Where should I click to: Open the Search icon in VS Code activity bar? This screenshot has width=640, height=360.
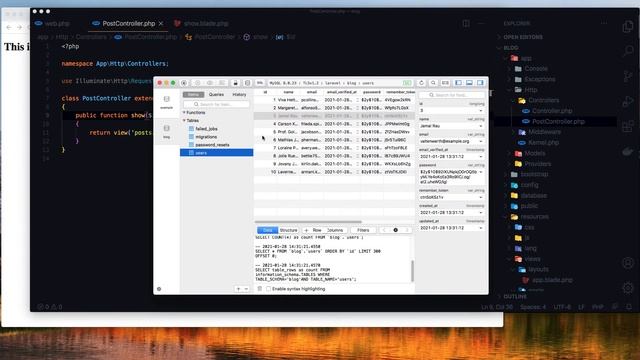click(628, 51)
